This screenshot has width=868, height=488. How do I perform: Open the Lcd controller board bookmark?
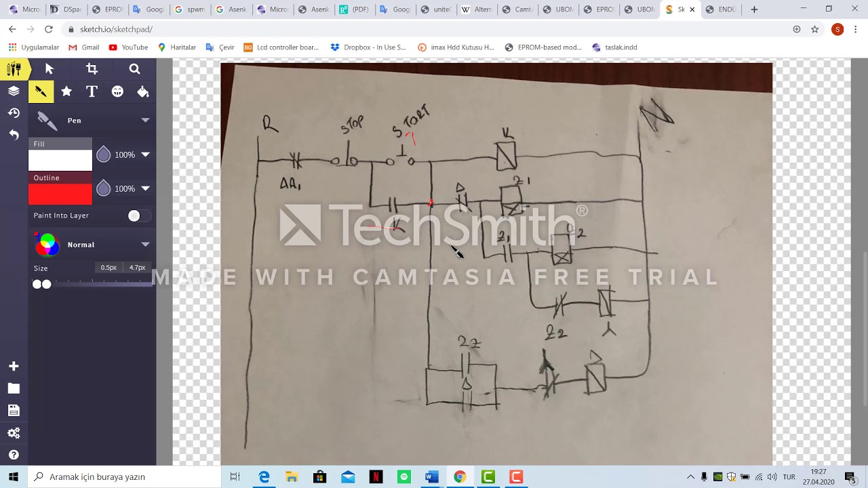point(281,47)
